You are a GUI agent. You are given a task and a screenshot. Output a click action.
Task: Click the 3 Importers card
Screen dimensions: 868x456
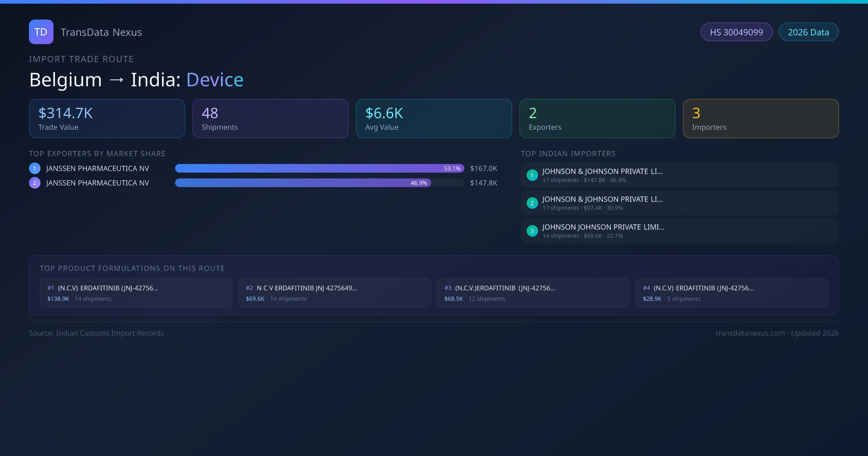pos(761,118)
